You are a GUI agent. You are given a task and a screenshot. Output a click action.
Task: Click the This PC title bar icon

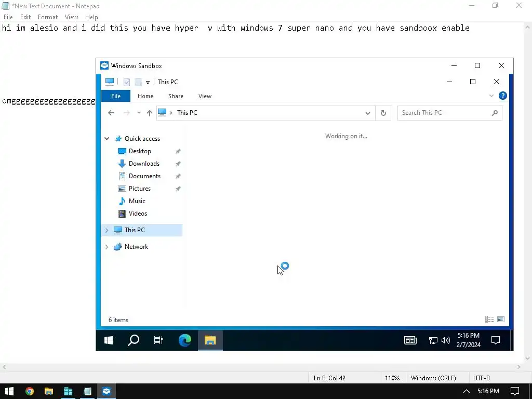click(110, 82)
